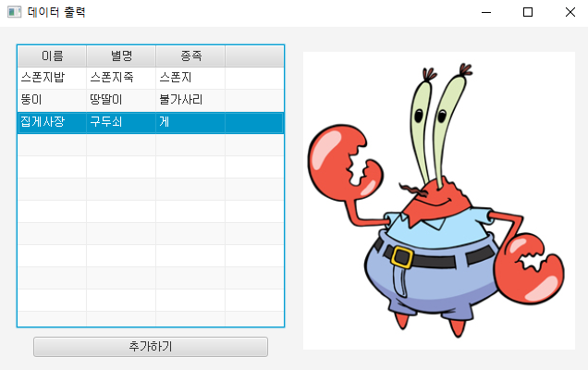This screenshot has height=370, width=588.
Task: Select the 스폰지 species cell
Action: [x=190, y=78]
